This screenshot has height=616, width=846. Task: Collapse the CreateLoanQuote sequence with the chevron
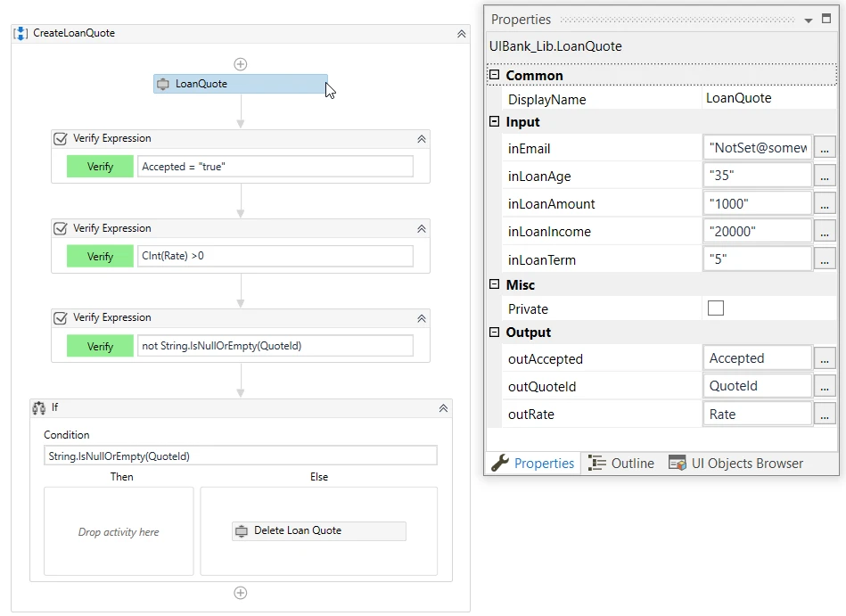point(461,34)
